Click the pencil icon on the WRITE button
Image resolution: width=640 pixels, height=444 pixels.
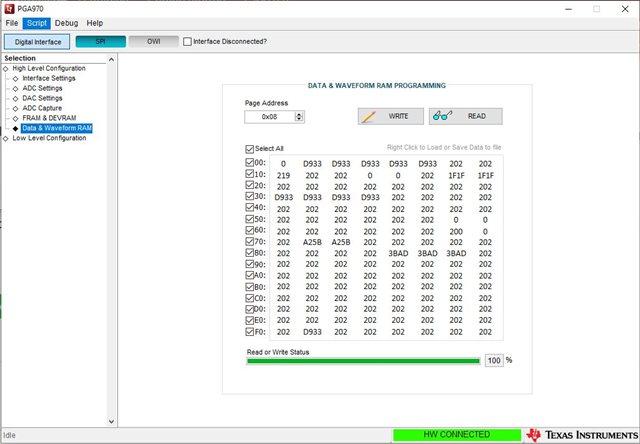pyautogui.click(x=368, y=117)
